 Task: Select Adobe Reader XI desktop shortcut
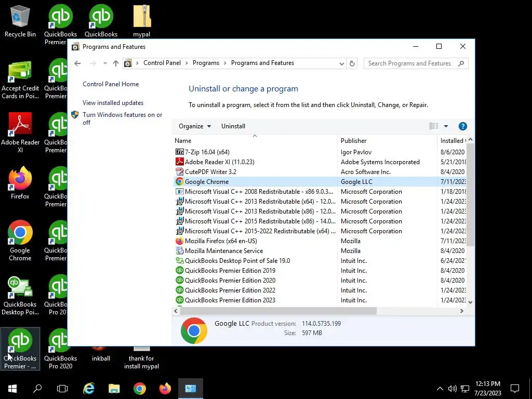pos(20,132)
